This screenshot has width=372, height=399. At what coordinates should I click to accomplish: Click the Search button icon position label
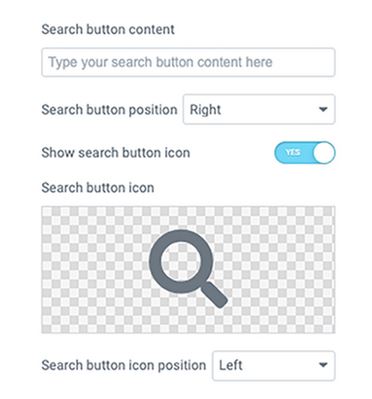tap(124, 365)
